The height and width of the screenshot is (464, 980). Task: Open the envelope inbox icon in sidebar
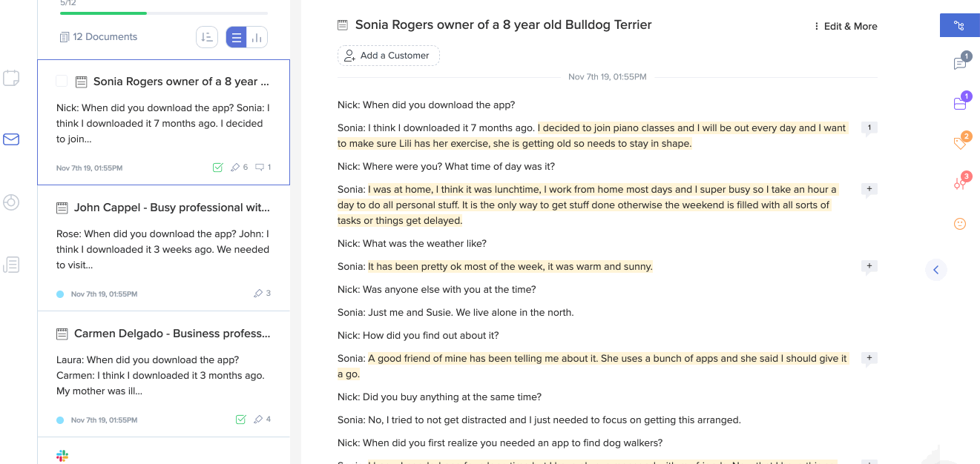tap(11, 139)
